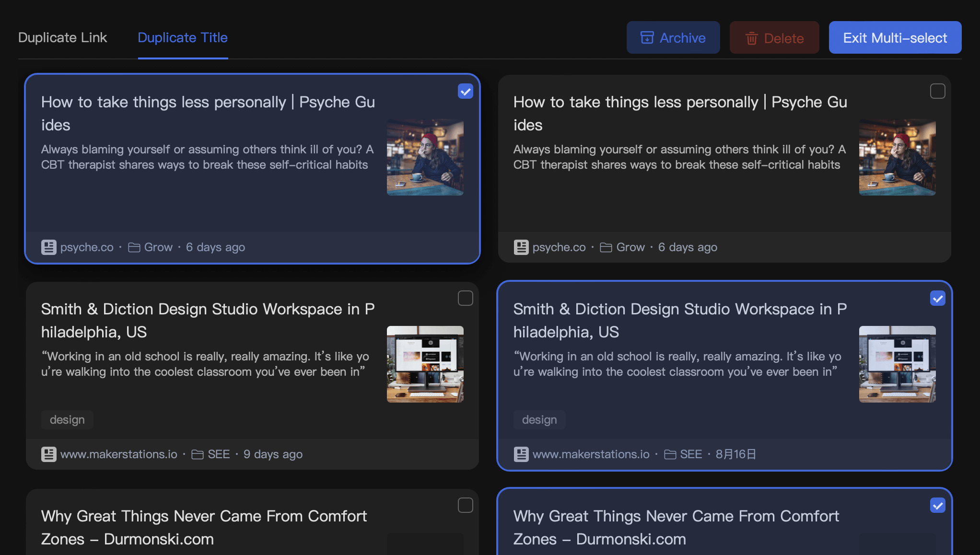Click Smith & Diction title in 8月16日 card
The image size is (980, 555).
[680, 321]
